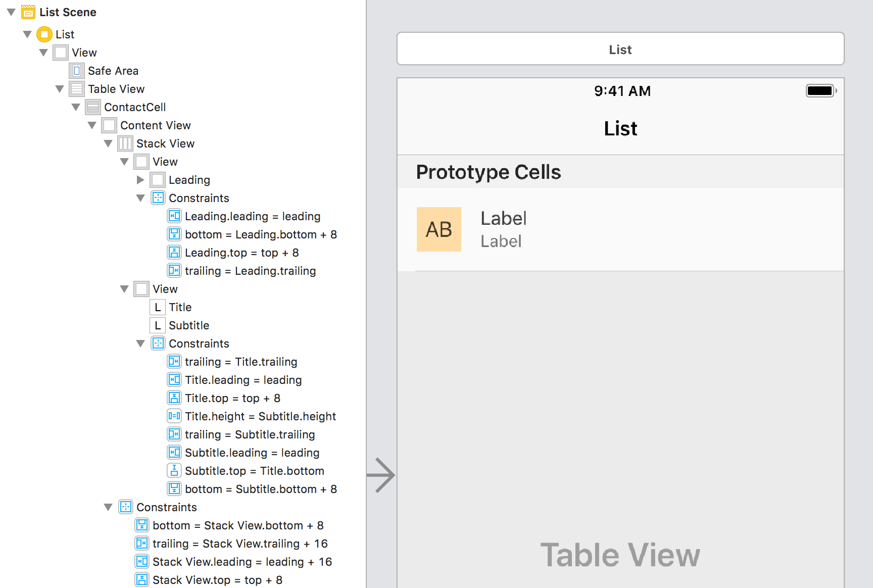The width and height of the screenshot is (873, 588).
Task: Collapse the Table View disclosure triangle
Action: (60, 89)
